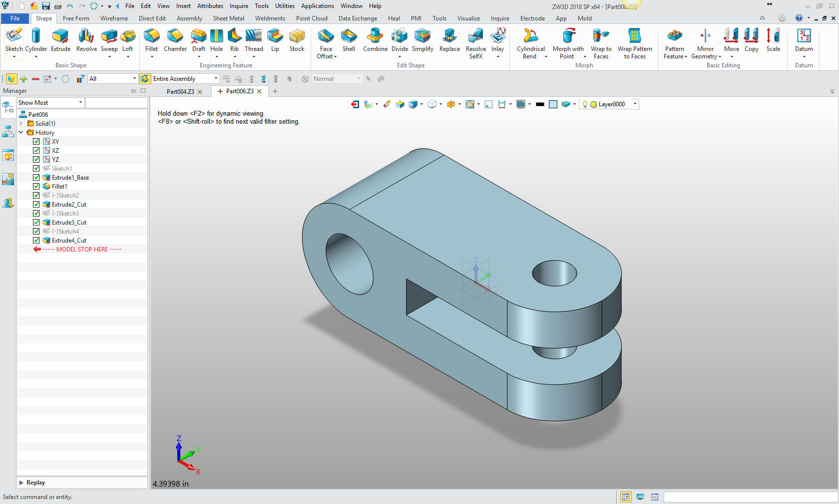
Task: Expand the Replay panel
Action: [21, 483]
